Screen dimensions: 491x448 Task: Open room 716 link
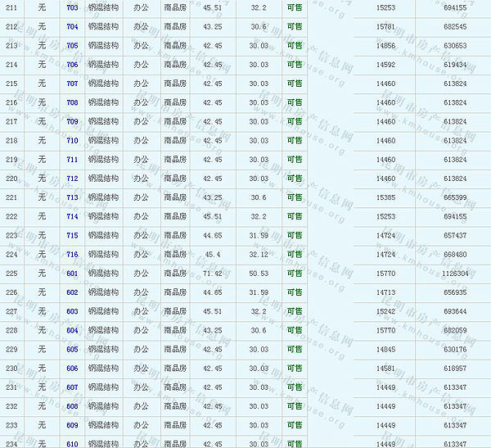click(72, 255)
